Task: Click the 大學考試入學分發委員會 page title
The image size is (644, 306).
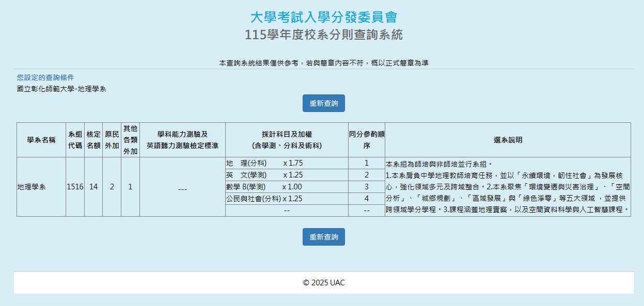Action: pos(323,17)
